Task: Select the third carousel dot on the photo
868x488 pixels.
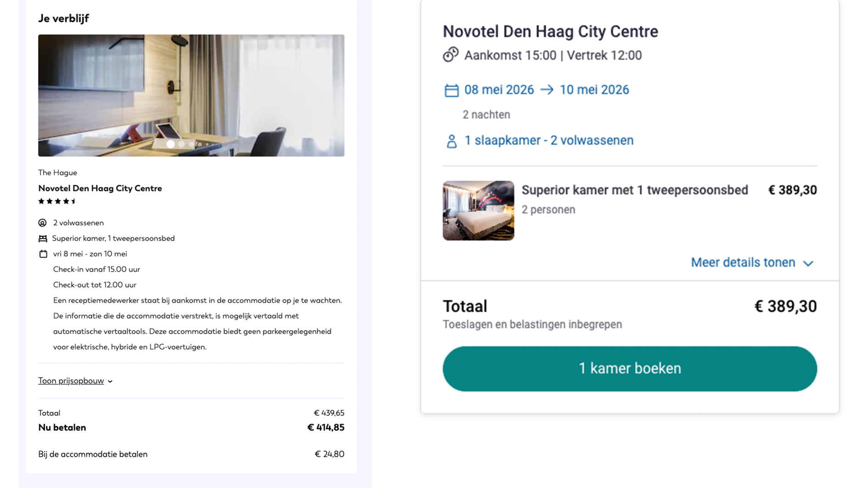Action: click(192, 144)
